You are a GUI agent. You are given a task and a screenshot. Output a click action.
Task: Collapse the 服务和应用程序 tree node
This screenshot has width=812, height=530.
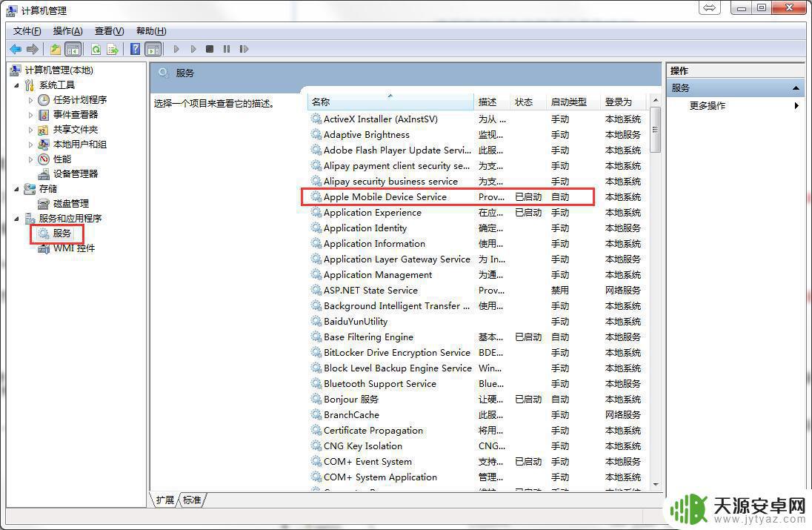[x=16, y=219]
